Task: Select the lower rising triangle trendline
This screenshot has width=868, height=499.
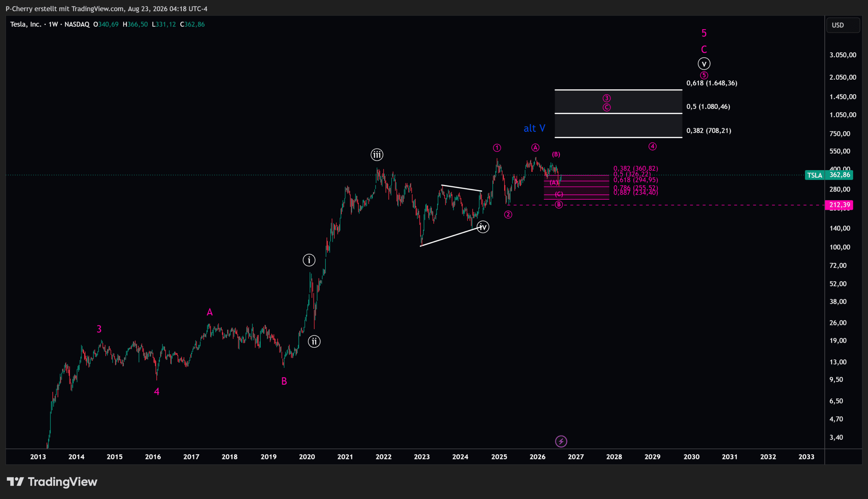Action: tap(451, 236)
